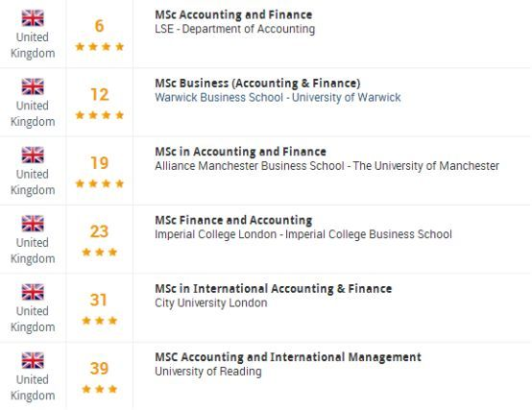Open MSc in Accounting and Finance program
Viewport: 532px width, 410px height.
[241, 152]
